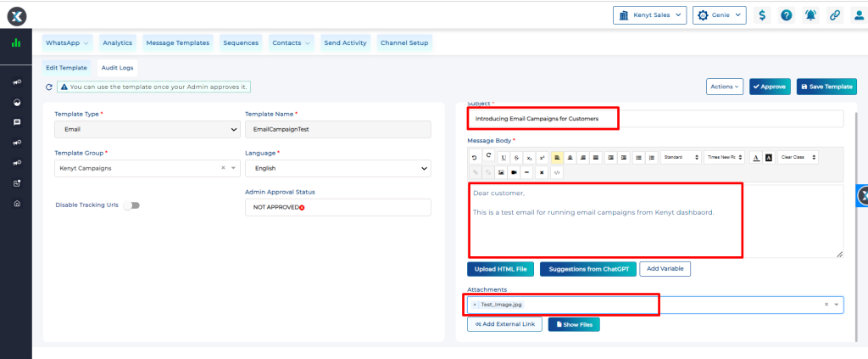Click Save Template

pos(827,87)
